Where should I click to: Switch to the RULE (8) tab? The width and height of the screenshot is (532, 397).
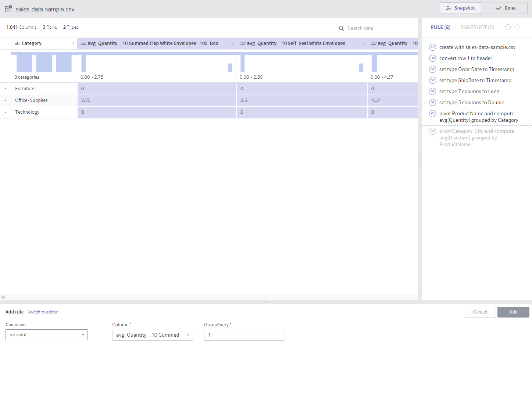coord(440,27)
